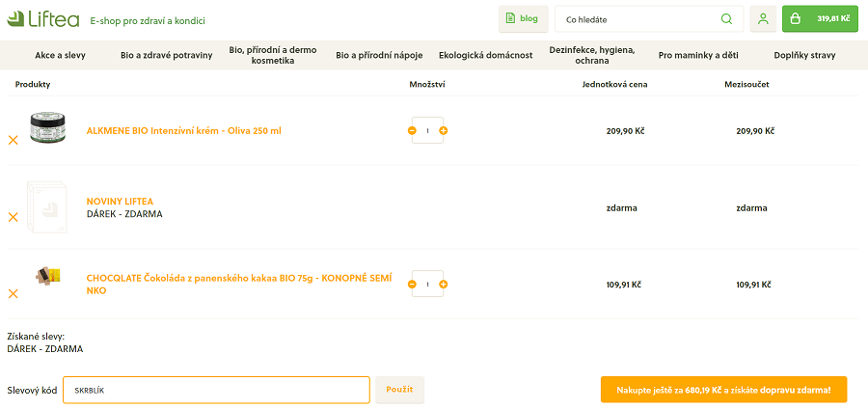Click CHOCQLATE chocolate quantity field
This screenshot has width=868, height=409.
click(x=427, y=284)
